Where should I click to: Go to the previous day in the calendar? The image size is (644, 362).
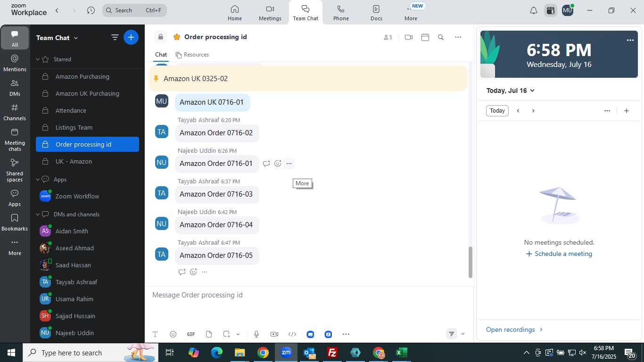tap(518, 111)
